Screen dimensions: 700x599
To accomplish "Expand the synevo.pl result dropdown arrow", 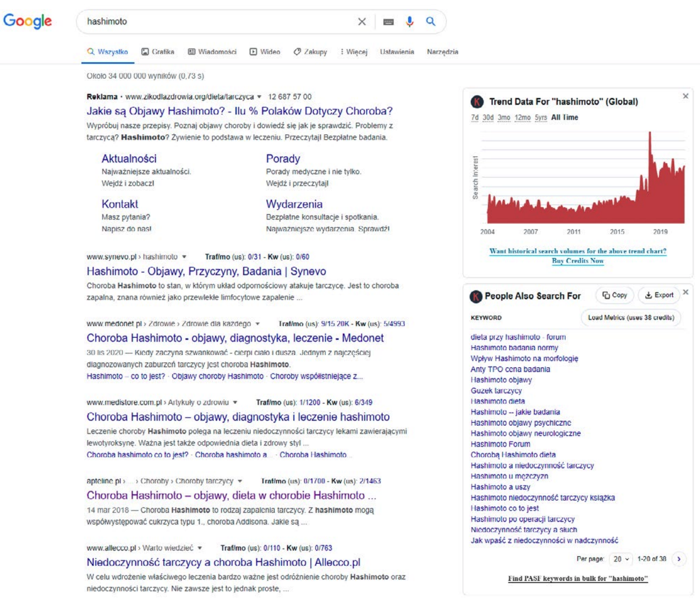I will click(184, 257).
